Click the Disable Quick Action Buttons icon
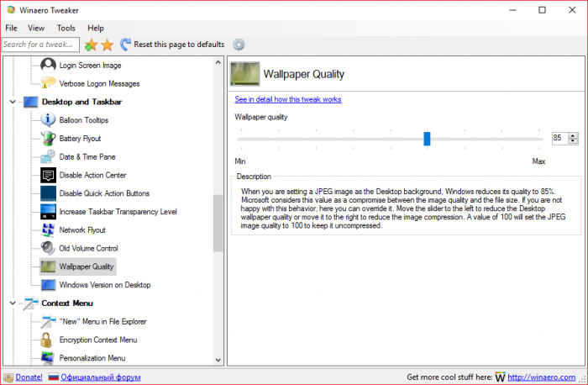Image resolution: width=588 pixels, height=385 pixels. 49,193
